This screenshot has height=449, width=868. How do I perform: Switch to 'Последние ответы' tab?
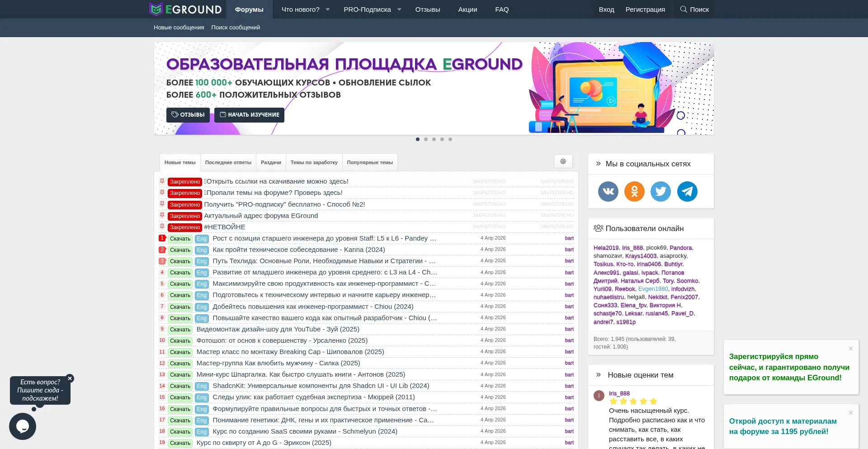(x=228, y=162)
